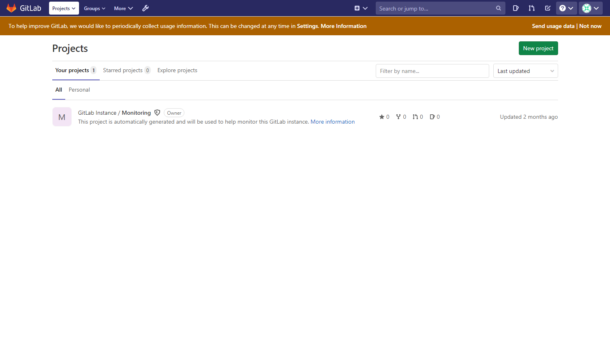The height and width of the screenshot is (364, 610).
Task: Open the Merge requests navbar icon
Action: pyautogui.click(x=531, y=8)
